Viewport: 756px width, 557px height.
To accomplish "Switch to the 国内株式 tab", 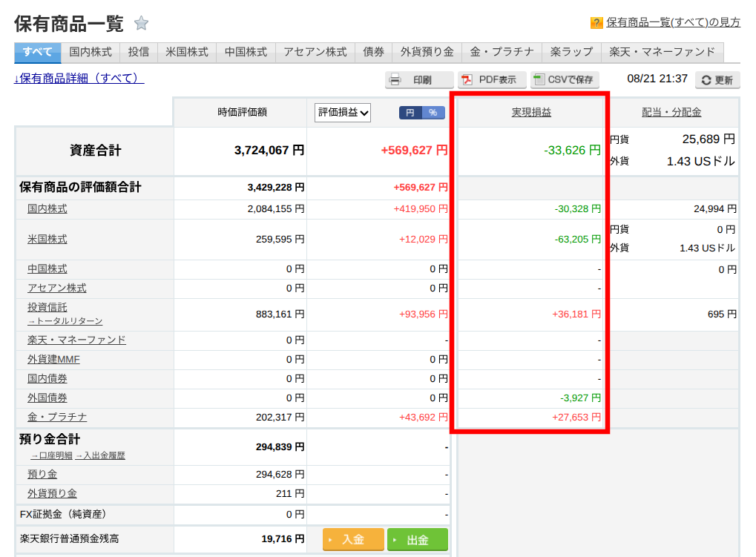I will point(91,52).
